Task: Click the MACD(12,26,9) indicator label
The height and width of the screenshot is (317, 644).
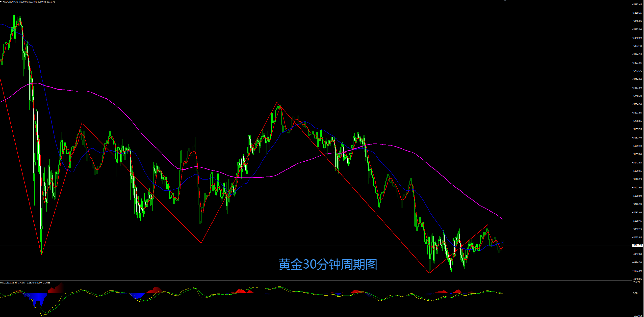Action: tap(8, 282)
